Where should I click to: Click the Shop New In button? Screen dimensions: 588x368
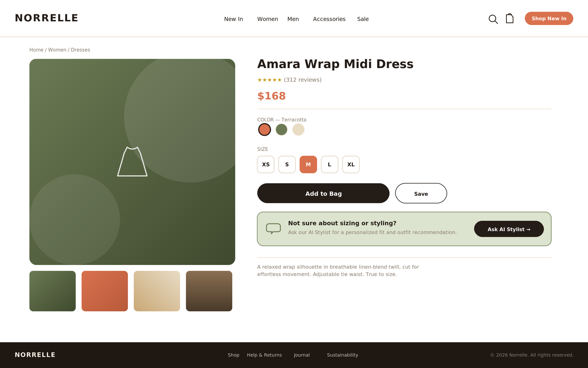pos(549,18)
